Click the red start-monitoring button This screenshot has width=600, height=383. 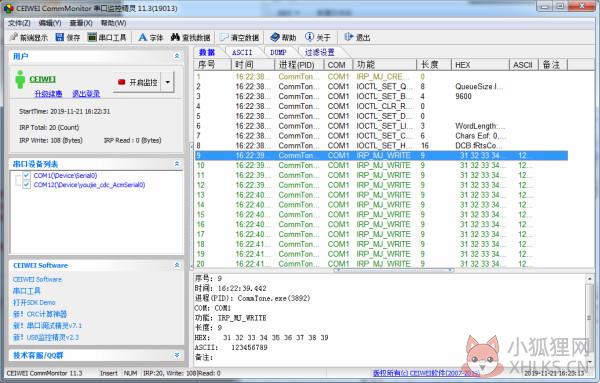click(x=137, y=82)
